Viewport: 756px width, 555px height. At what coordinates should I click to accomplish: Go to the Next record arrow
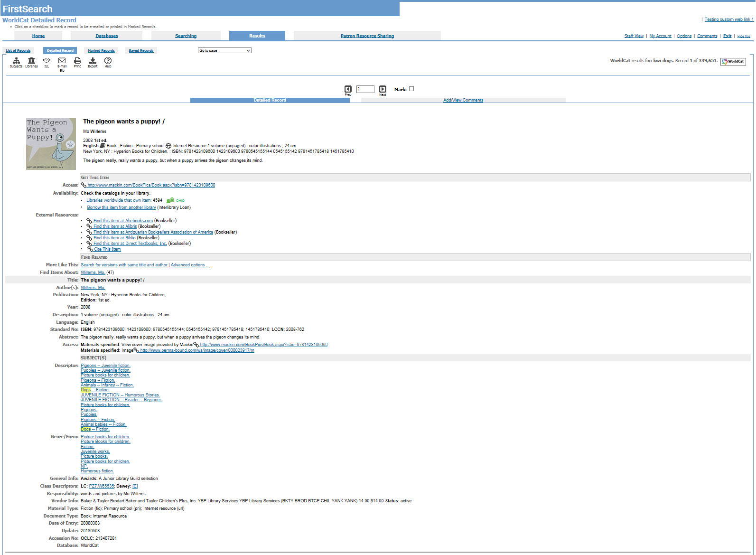383,89
